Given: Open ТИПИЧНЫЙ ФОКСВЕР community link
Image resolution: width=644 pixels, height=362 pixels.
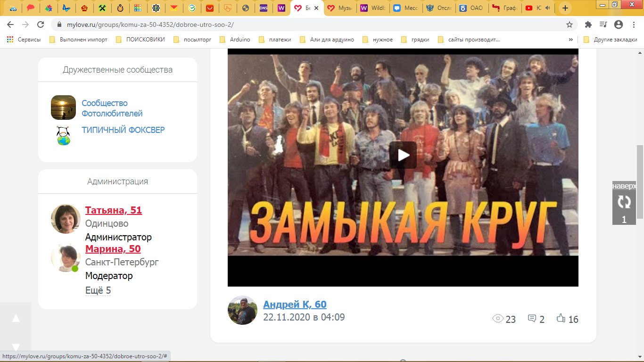Looking at the screenshot, I should [x=123, y=130].
